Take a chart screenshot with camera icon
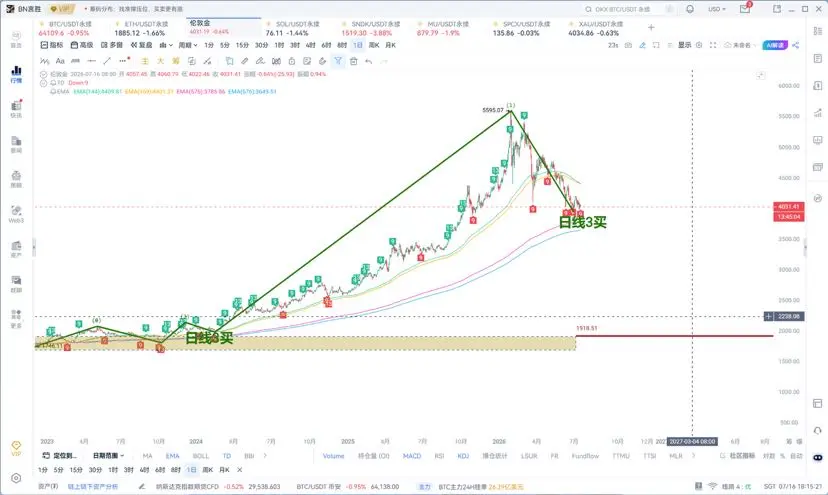This screenshot has height=495, width=828. [x=628, y=45]
